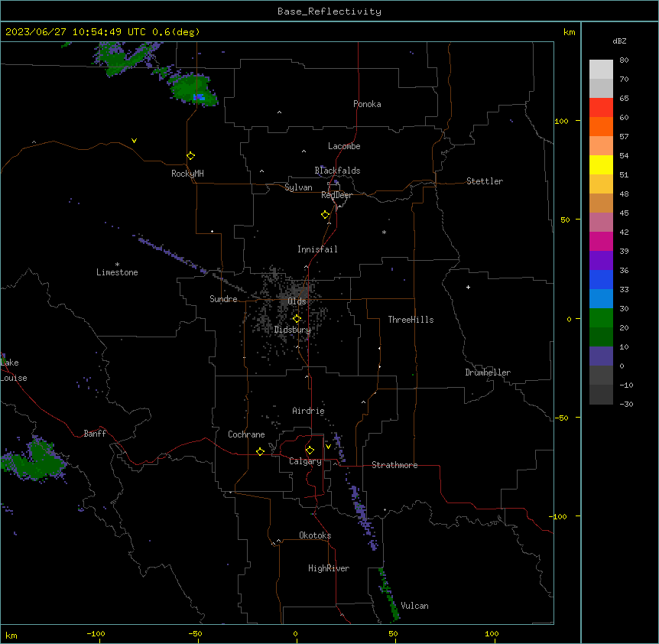This screenshot has width=659, height=644.
Task: Click the green radar echo southwest of Banff
Action: [x=36, y=460]
